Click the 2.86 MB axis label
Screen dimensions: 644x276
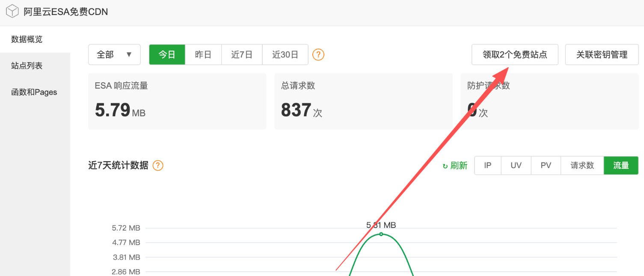click(x=126, y=272)
